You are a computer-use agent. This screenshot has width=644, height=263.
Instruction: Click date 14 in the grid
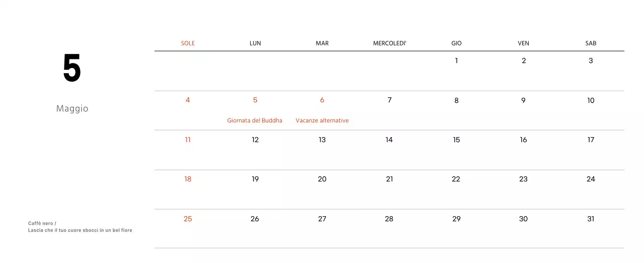click(389, 140)
